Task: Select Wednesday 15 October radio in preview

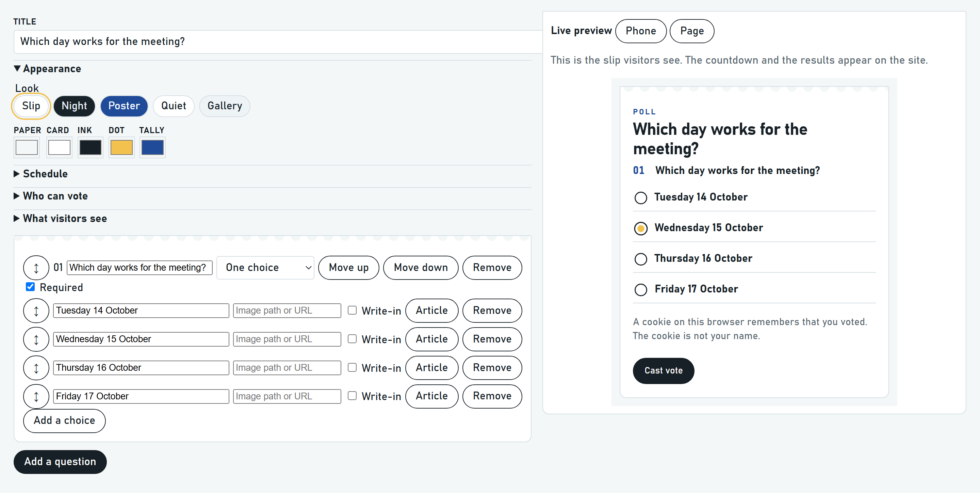Action: pyautogui.click(x=641, y=228)
